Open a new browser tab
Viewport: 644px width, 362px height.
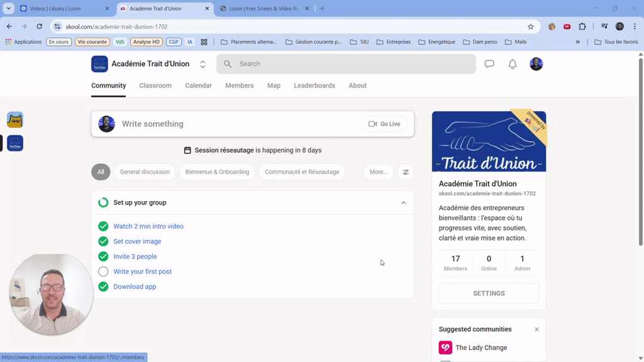323,9
